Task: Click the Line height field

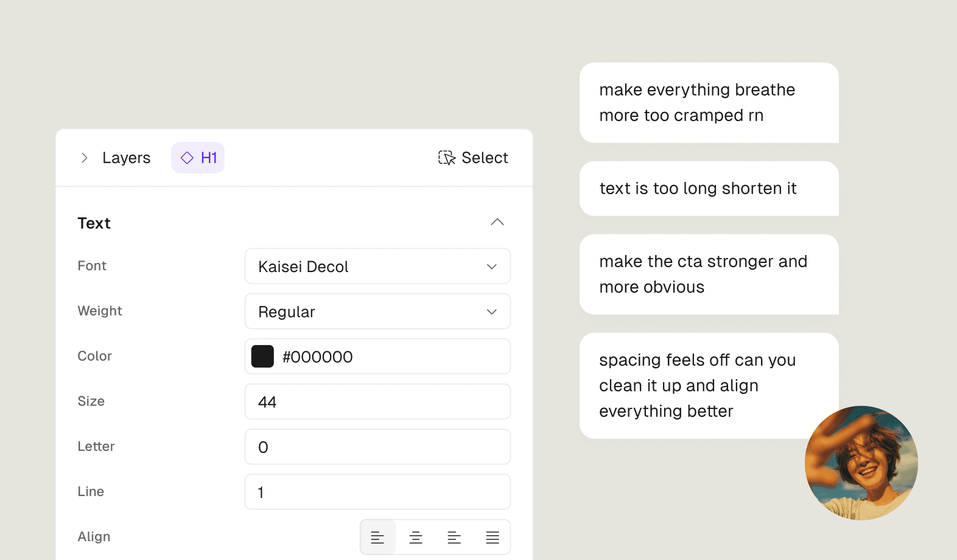Action: (377, 492)
